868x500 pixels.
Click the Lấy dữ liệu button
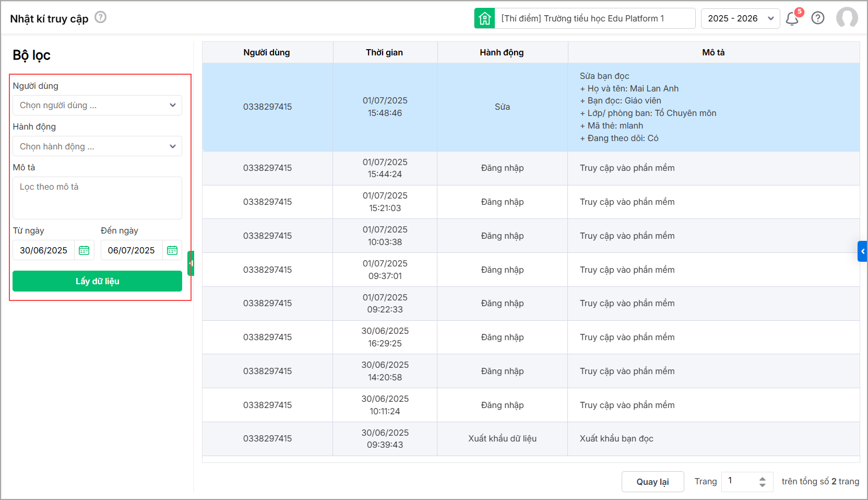click(97, 281)
